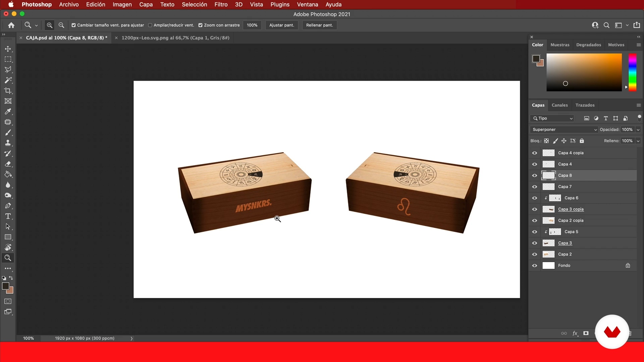Open the Photoshop application menu
The width and height of the screenshot is (644, 362).
pyautogui.click(x=37, y=4)
